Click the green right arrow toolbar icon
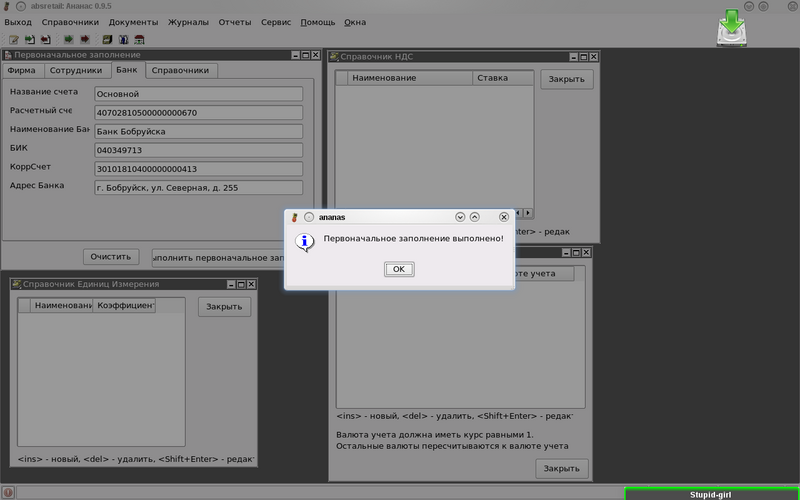Screen dimensions: 800x500 (x=69, y=40)
